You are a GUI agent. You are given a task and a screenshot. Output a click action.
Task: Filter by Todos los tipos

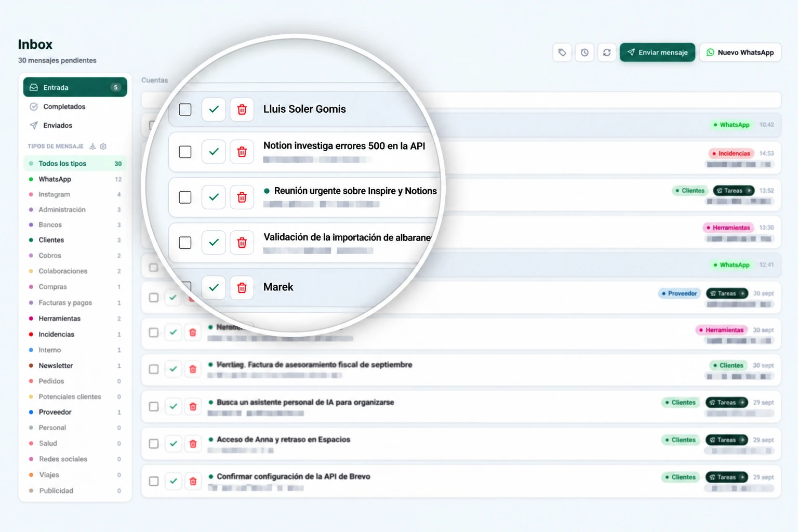[75, 164]
